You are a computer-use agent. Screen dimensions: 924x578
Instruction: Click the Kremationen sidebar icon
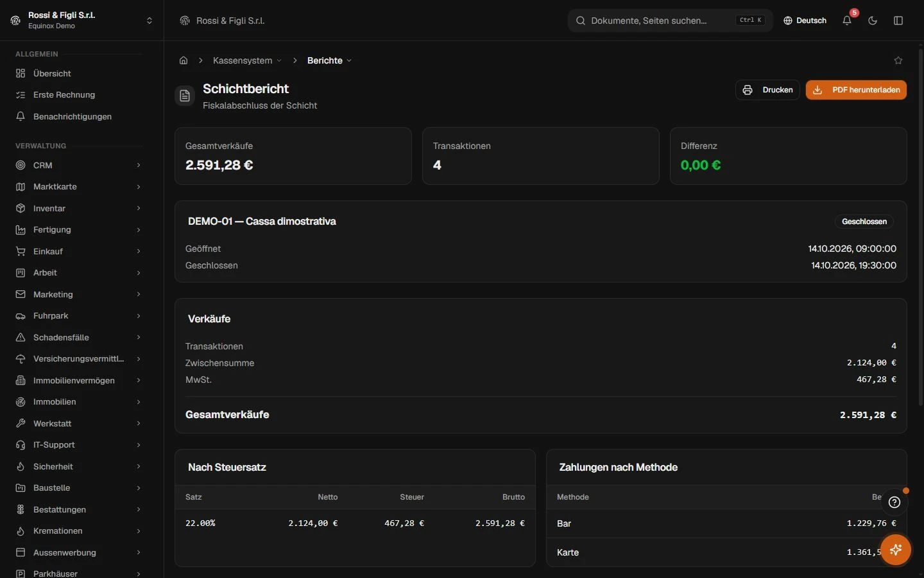click(x=21, y=531)
